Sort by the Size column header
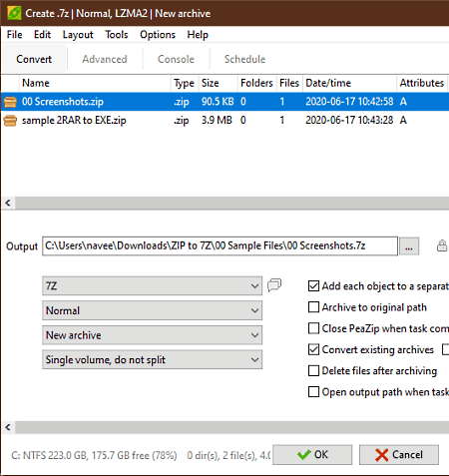The height and width of the screenshot is (476, 449). tap(219, 83)
